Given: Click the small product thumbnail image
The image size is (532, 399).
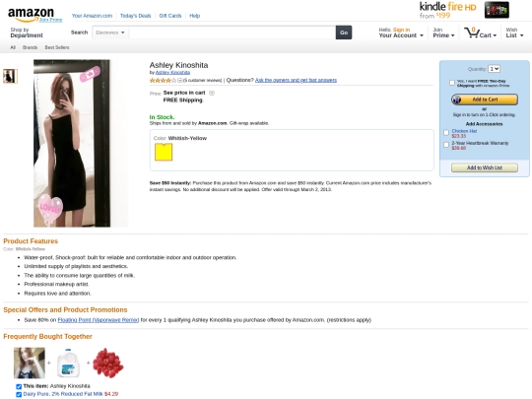Looking at the screenshot, I should point(10,76).
